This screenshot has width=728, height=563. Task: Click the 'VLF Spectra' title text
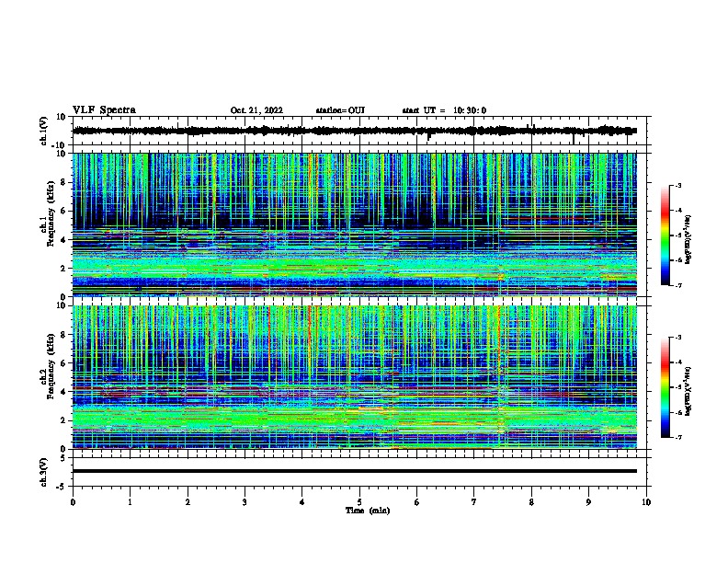pos(104,110)
